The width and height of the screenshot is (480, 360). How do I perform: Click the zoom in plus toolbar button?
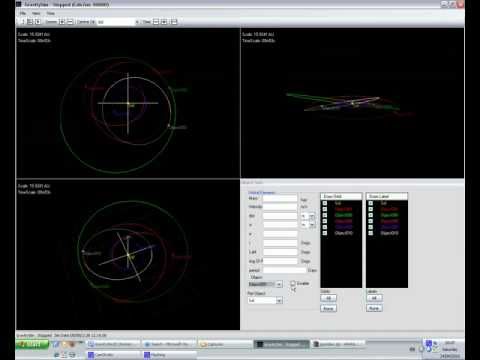[62, 22]
